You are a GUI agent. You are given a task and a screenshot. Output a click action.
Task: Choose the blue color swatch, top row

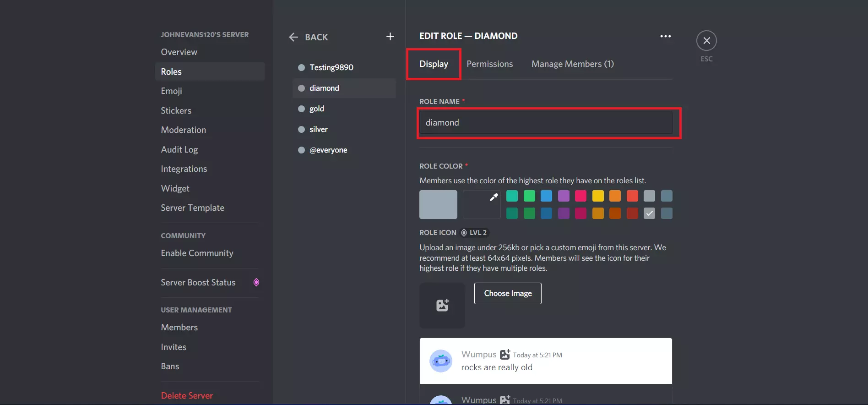tap(547, 196)
